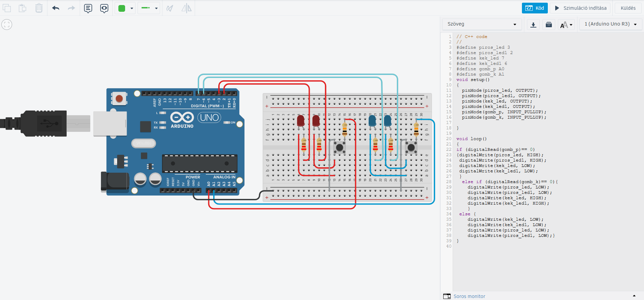
Task: Open the Szöveg editor mode dropdown
Action: click(482, 24)
